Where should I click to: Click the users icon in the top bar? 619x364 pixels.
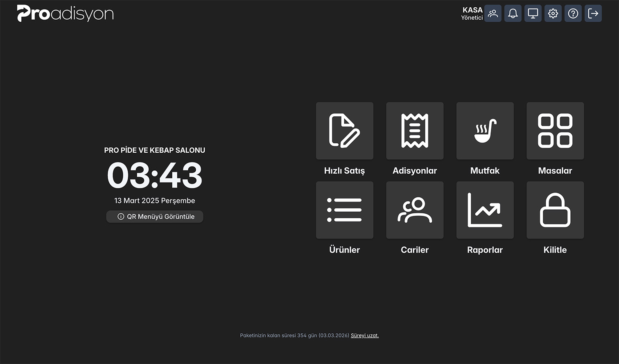click(493, 14)
